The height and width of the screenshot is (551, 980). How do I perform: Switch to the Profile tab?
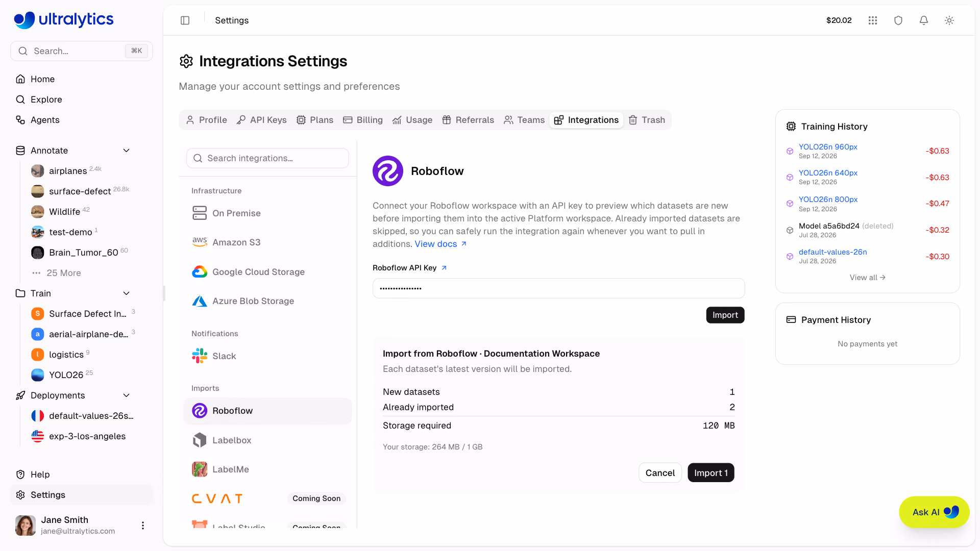[x=206, y=120]
